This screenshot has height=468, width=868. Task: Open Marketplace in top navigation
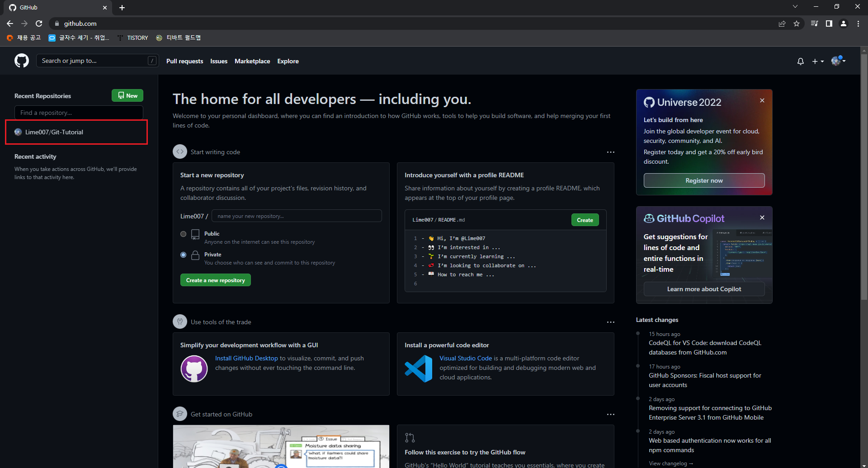coord(252,61)
